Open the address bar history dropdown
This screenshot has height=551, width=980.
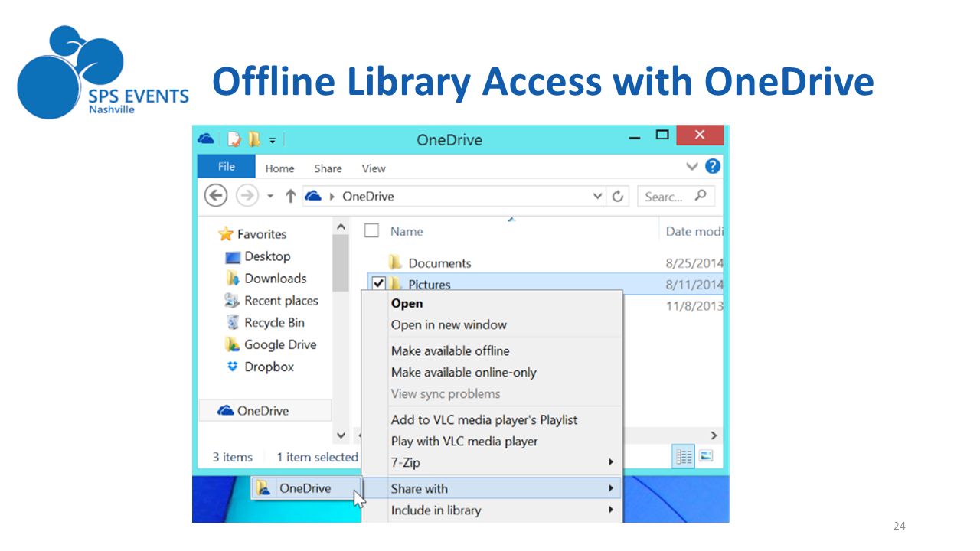click(x=598, y=197)
